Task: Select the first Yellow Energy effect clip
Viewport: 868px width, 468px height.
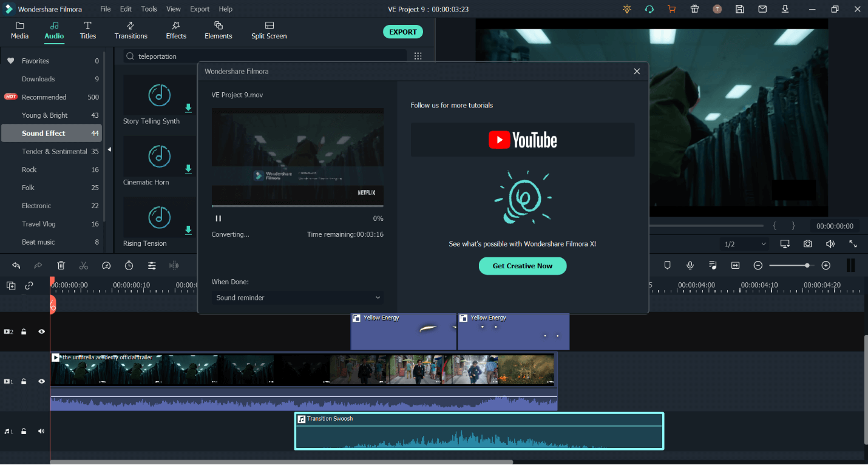Action: tap(403, 331)
